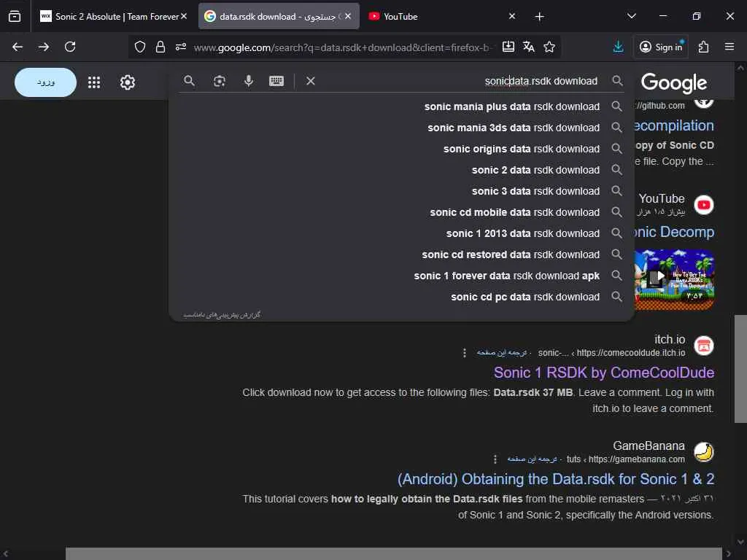The width and height of the screenshot is (747, 560).
Task: Click the Sign in account button
Action: click(x=661, y=47)
